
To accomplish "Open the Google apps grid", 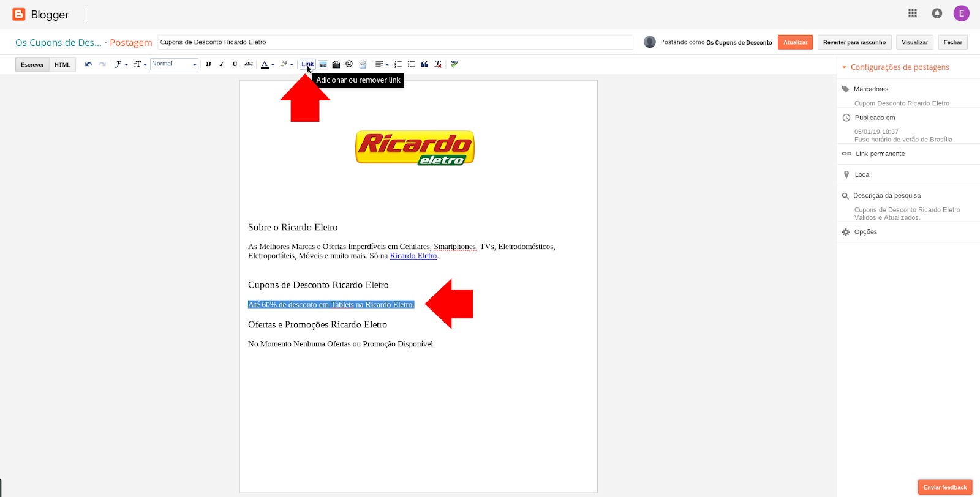I will pos(913,13).
